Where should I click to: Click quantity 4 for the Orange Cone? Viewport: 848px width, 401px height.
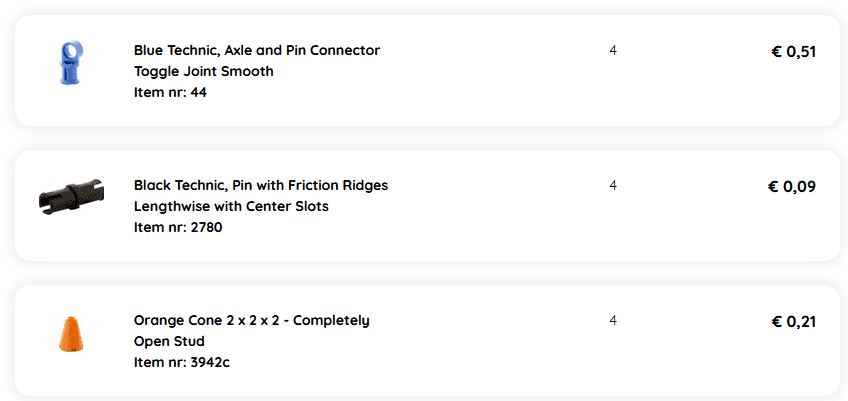[613, 320]
